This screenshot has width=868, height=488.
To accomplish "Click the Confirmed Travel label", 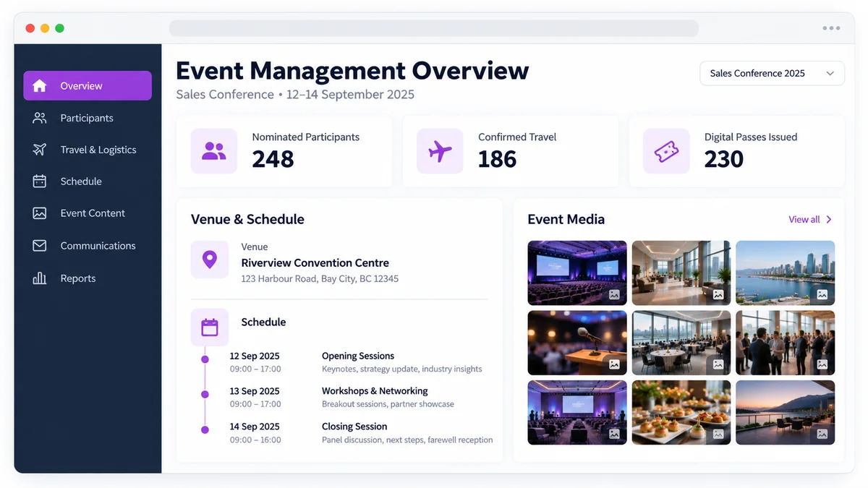I will coord(517,137).
